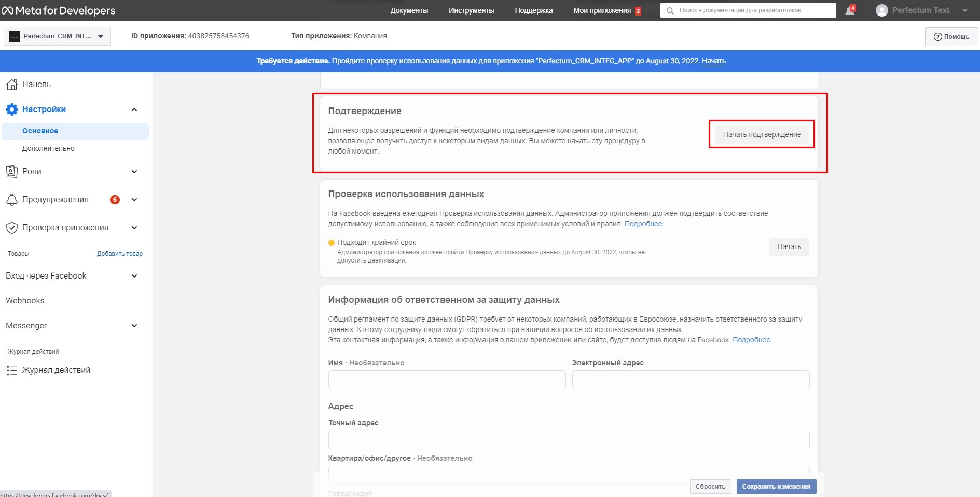Click the Точный адрес input field
980x497 pixels.
569,440
